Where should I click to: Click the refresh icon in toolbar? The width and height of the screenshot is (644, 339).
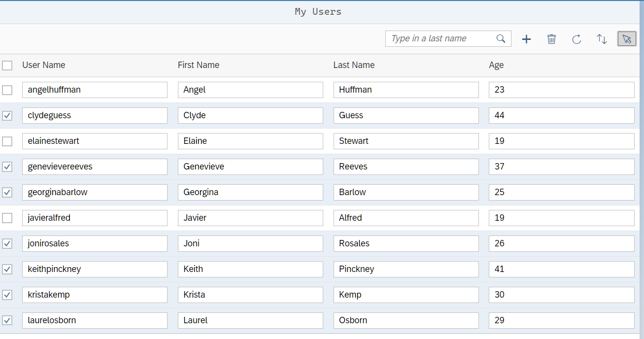(576, 39)
